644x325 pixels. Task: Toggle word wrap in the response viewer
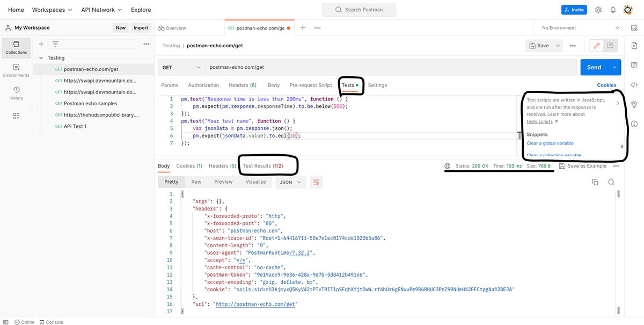coord(316,182)
